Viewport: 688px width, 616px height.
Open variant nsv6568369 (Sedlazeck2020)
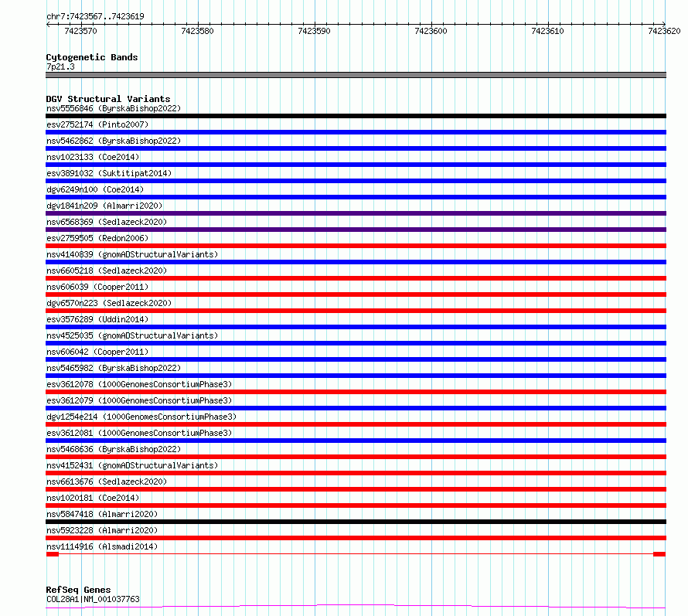tap(107, 222)
